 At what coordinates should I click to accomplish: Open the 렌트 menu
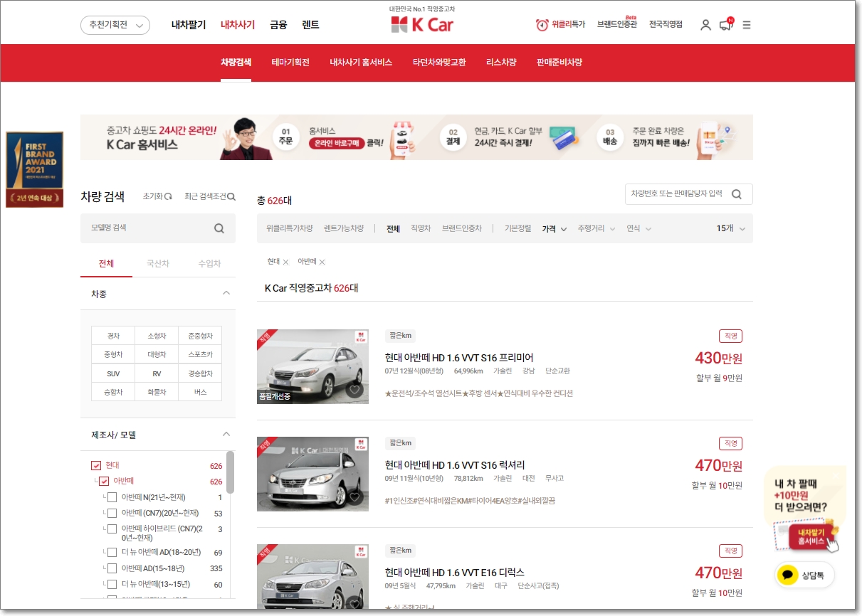310,25
